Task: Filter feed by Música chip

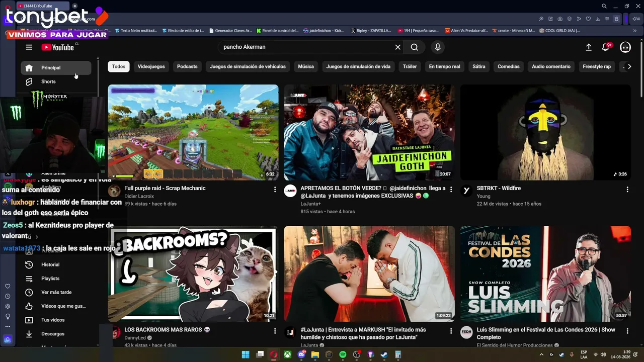Action: tap(306, 66)
